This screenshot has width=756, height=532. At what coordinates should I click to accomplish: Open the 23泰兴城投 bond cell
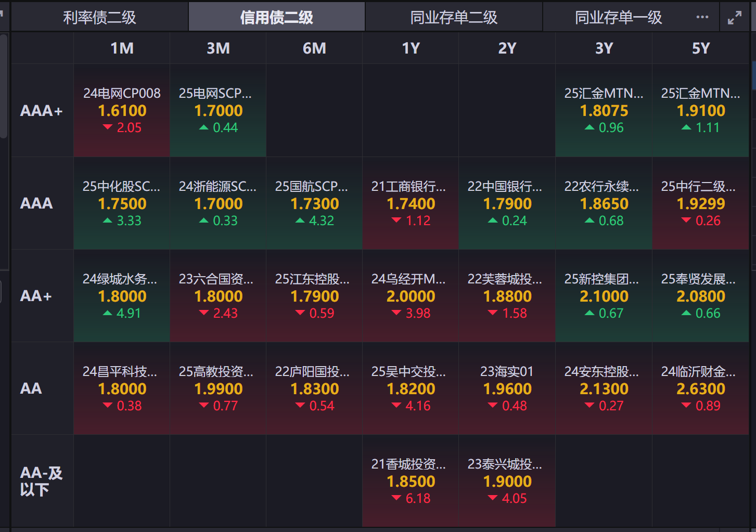click(507, 481)
